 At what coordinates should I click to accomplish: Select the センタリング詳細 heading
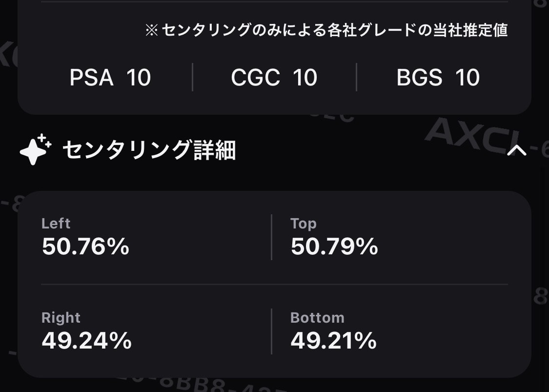click(x=149, y=150)
